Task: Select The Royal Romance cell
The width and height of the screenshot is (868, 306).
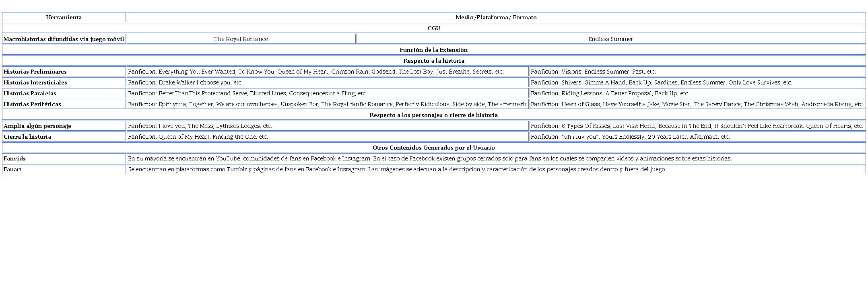Action: click(x=241, y=39)
